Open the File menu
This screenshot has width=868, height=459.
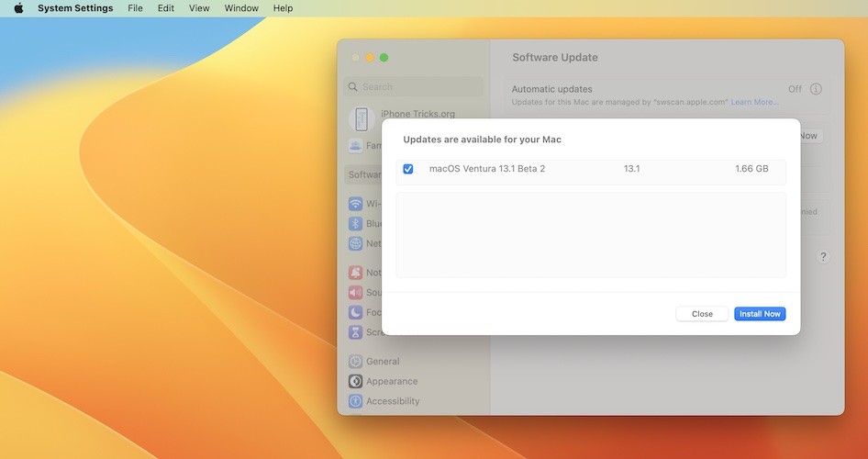pyautogui.click(x=135, y=8)
